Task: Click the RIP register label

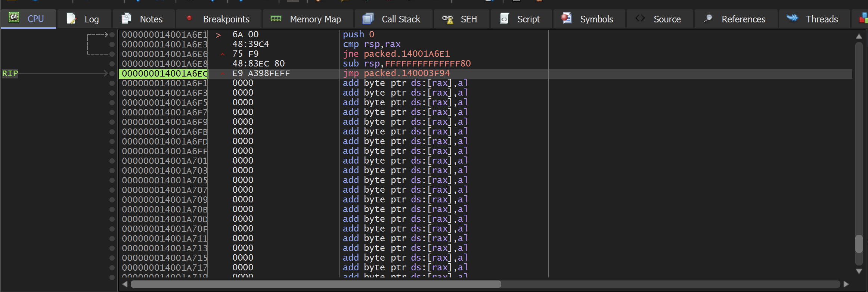Action: point(10,74)
